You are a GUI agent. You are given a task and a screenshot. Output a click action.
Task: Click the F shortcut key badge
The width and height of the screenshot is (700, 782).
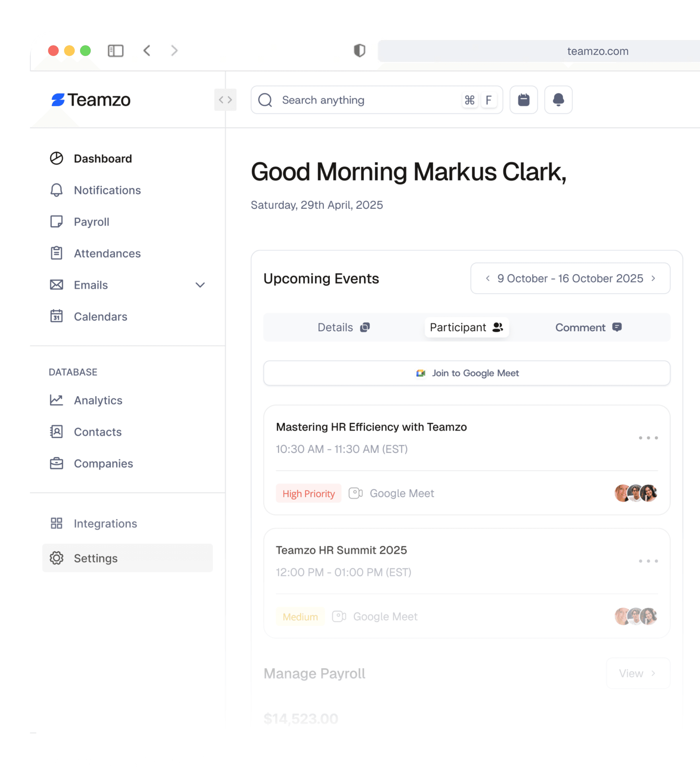[x=489, y=100]
